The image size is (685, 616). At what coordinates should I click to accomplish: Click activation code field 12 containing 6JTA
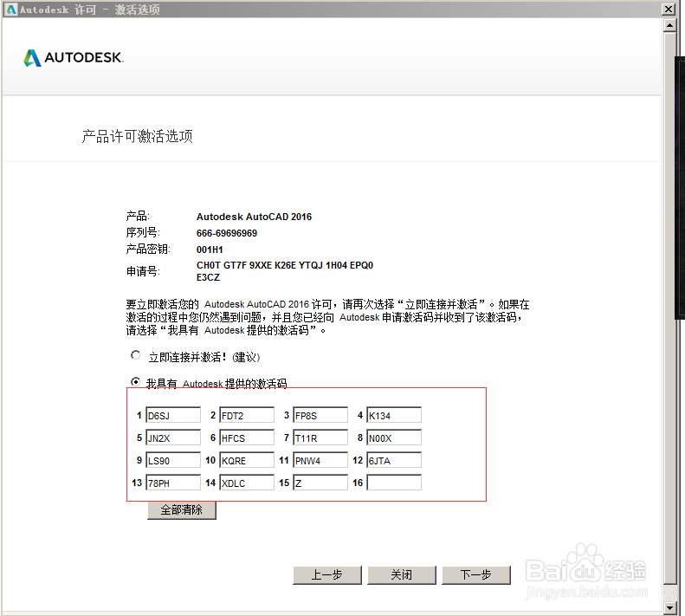pos(394,460)
